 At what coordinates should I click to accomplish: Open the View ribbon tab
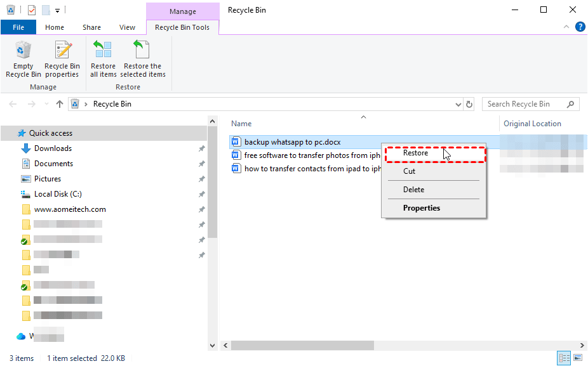(x=127, y=27)
